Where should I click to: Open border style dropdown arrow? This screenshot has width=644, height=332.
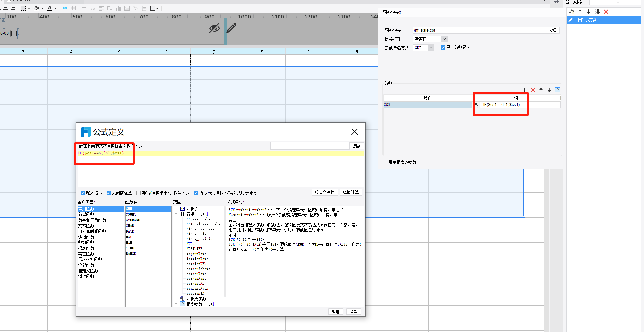tap(29, 8)
